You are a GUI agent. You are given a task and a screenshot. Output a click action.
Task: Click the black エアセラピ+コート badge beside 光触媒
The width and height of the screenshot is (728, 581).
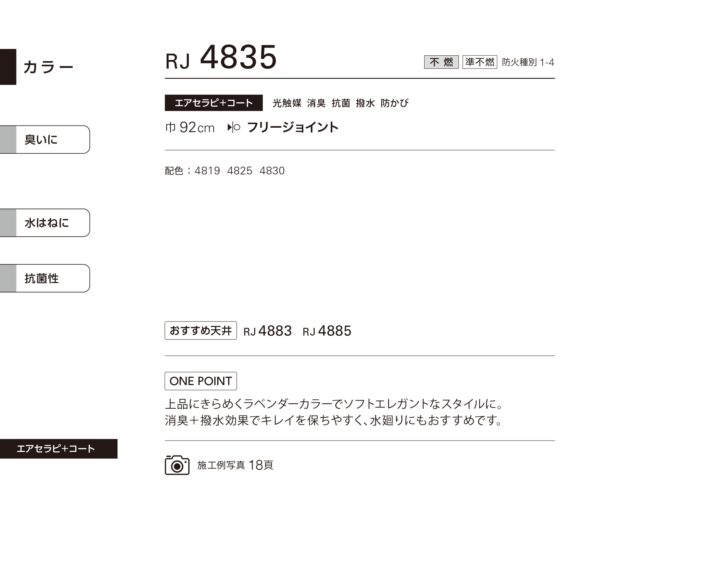tap(213, 103)
